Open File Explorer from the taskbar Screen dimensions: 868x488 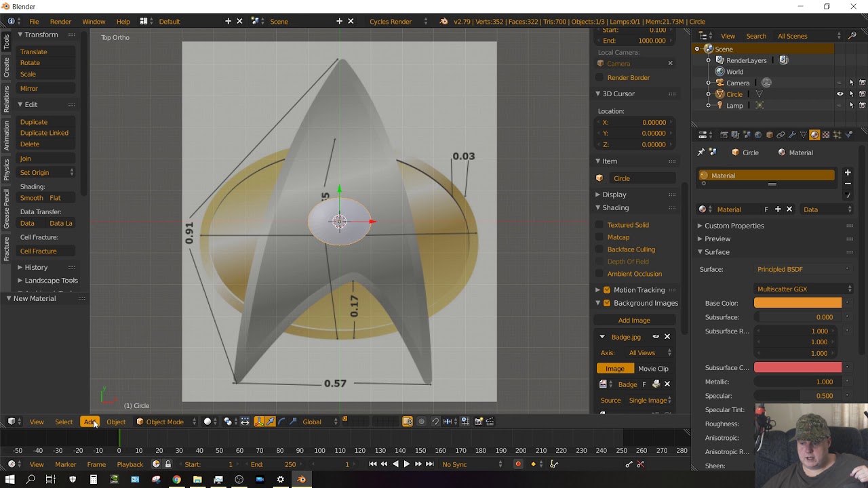point(197,479)
